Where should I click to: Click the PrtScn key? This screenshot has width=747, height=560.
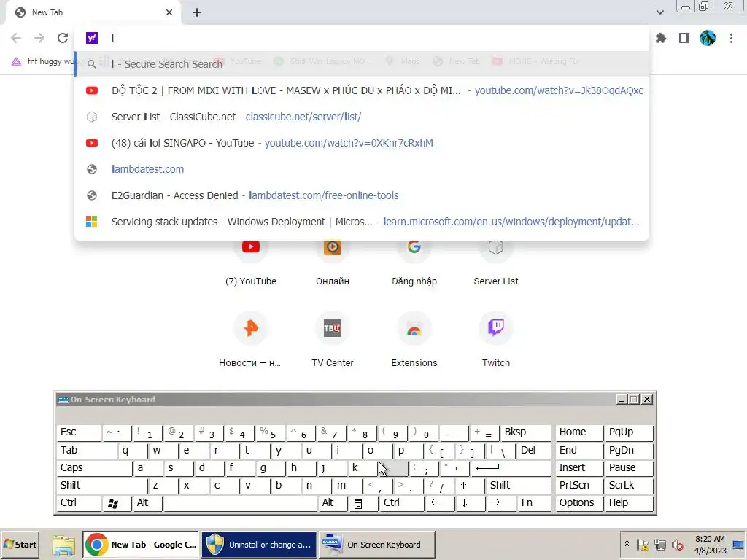point(579,485)
